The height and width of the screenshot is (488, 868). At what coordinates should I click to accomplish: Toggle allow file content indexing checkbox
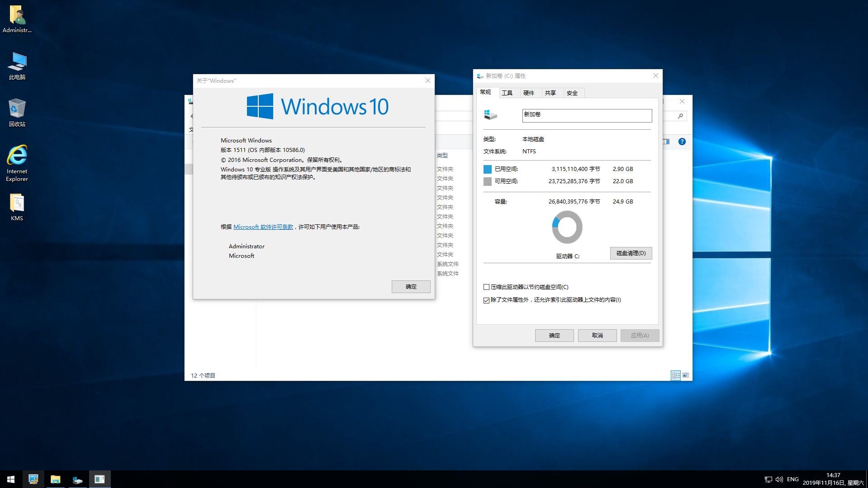click(x=486, y=300)
